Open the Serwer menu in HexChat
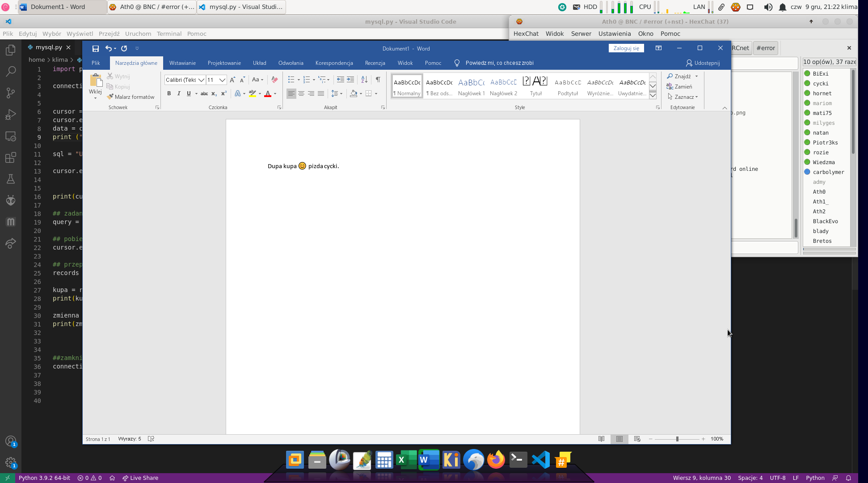868x483 pixels. tap(581, 34)
